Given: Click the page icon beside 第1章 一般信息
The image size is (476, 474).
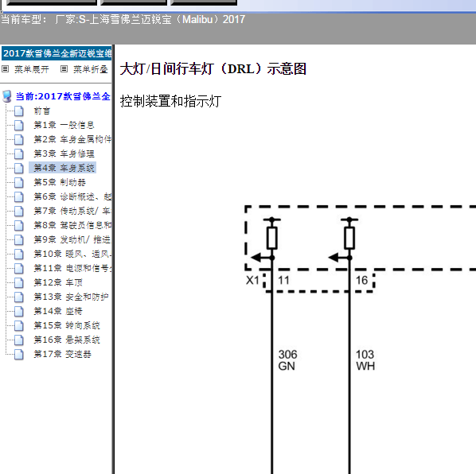Looking at the screenshot, I should [19, 125].
